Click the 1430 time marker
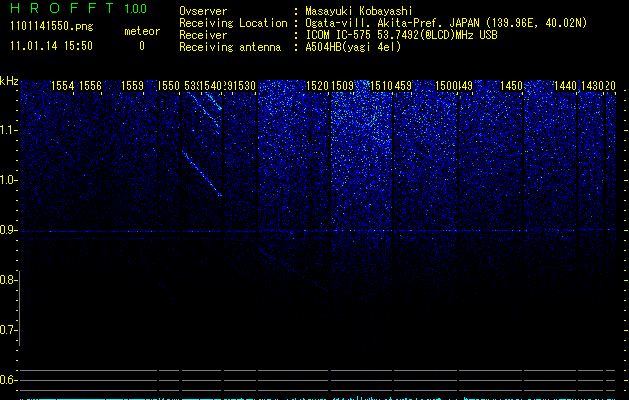This screenshot has height=400, width=629. (592, 86)
